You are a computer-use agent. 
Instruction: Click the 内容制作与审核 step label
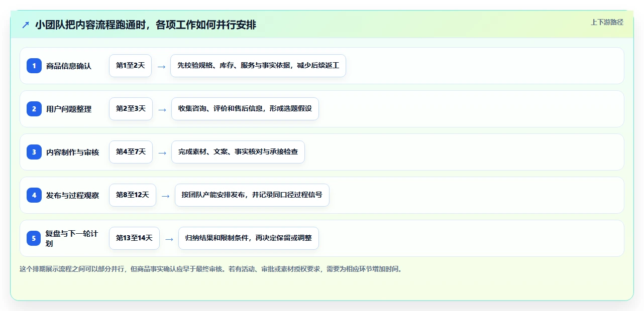point(72,152)
